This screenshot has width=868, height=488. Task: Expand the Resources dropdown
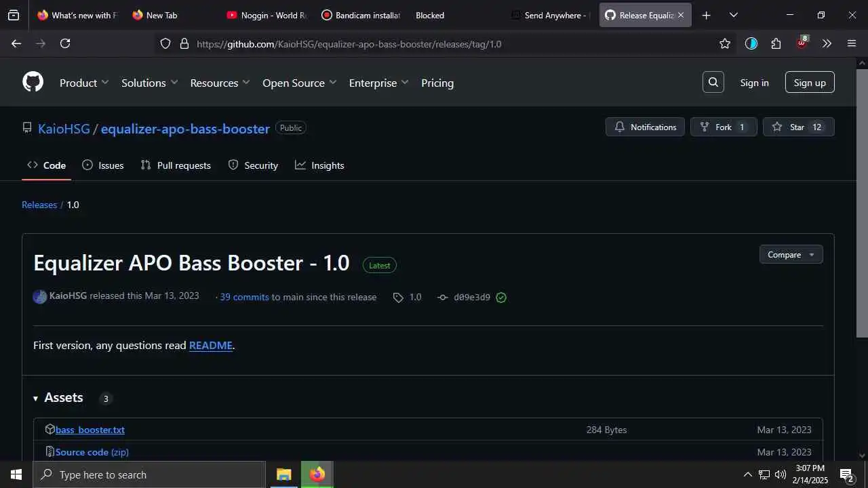click(220, 83)
